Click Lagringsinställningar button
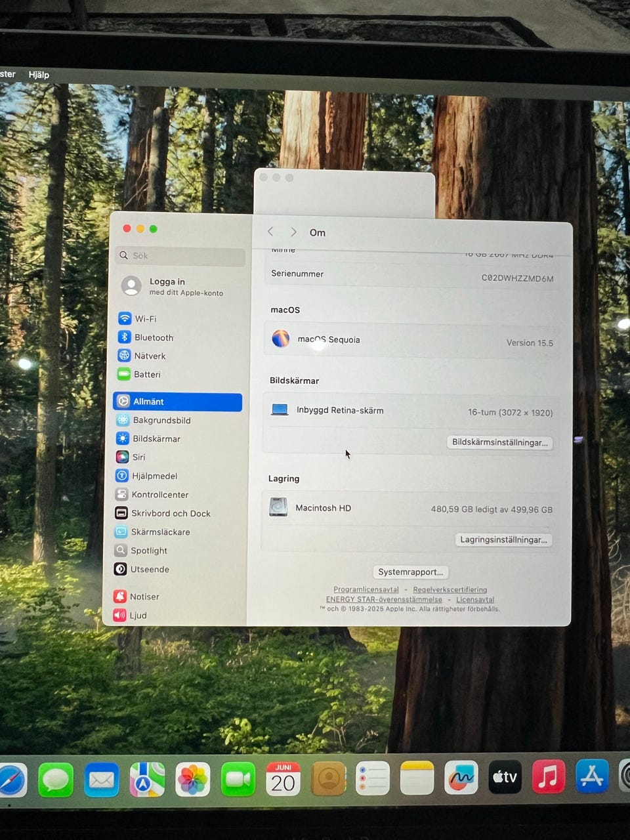 pos(503,539)
